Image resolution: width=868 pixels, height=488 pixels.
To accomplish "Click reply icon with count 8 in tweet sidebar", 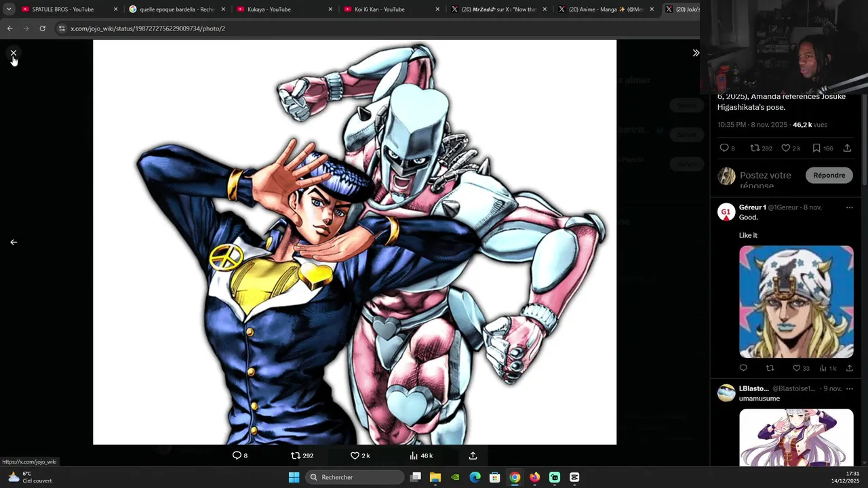I will 727,148.
